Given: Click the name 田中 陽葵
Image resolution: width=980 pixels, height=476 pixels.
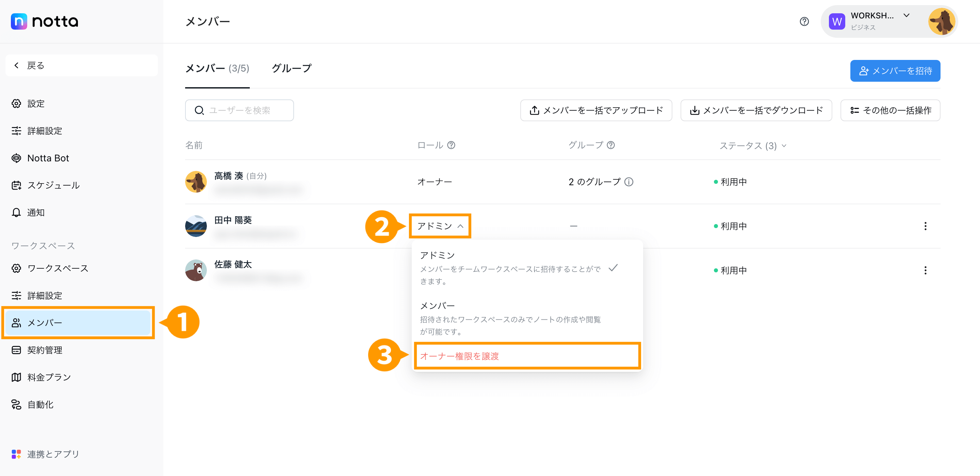Looking at the screenshot, I should coord(233,220).
